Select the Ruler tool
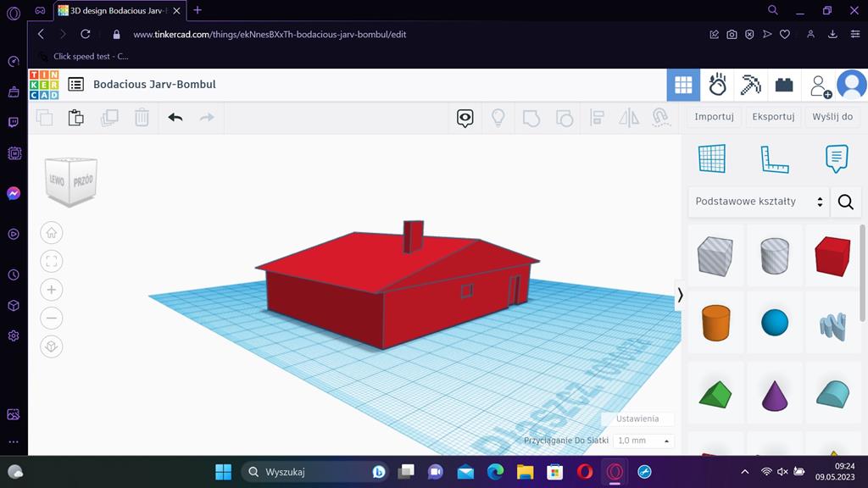The width and height of the screenshot is (868, 488). click(774, 158)
